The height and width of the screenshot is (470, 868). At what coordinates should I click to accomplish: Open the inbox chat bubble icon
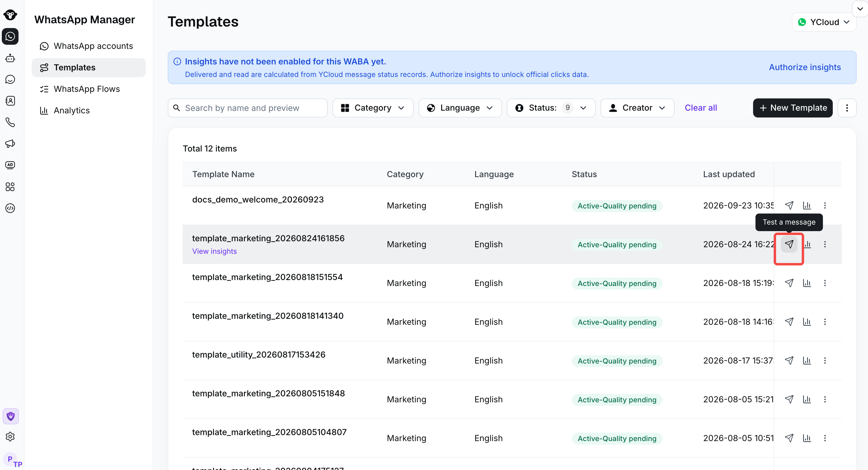pyautogui.click(x=10, y=79)
